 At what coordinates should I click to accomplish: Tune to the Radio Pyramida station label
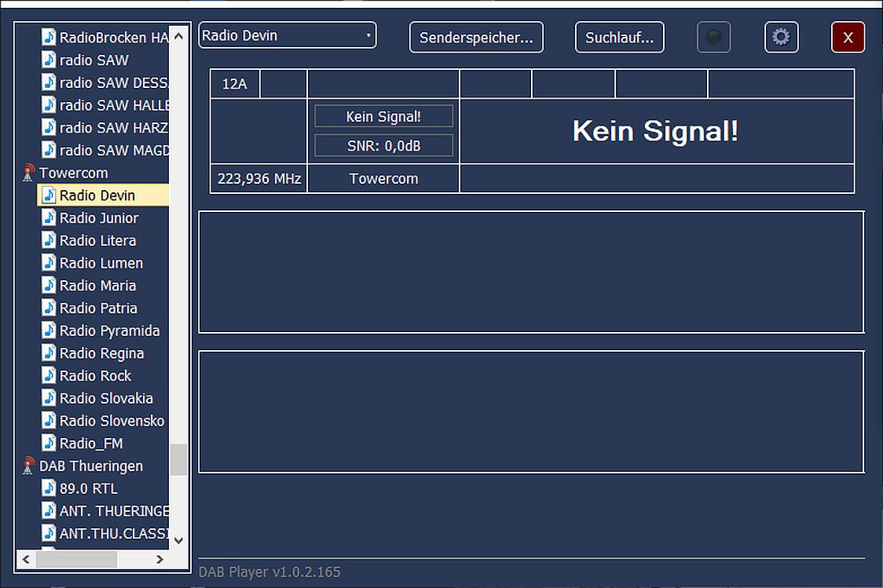[110, 331]
